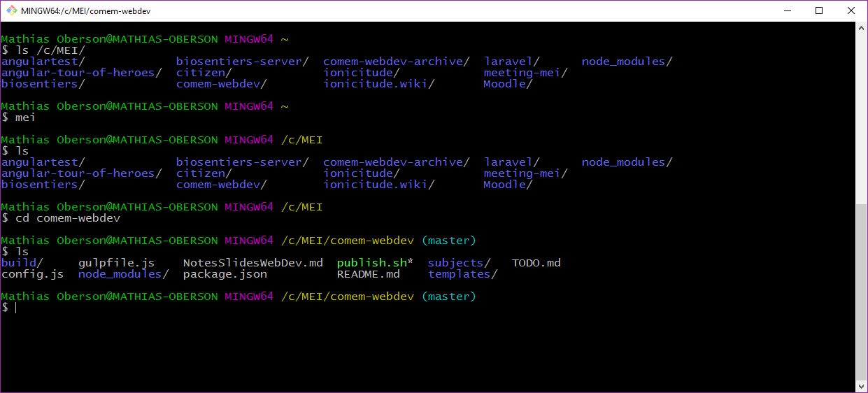Click the scrollbar up arrow
This screenshot has width=868, height=393.
click(x=861, y=29)
